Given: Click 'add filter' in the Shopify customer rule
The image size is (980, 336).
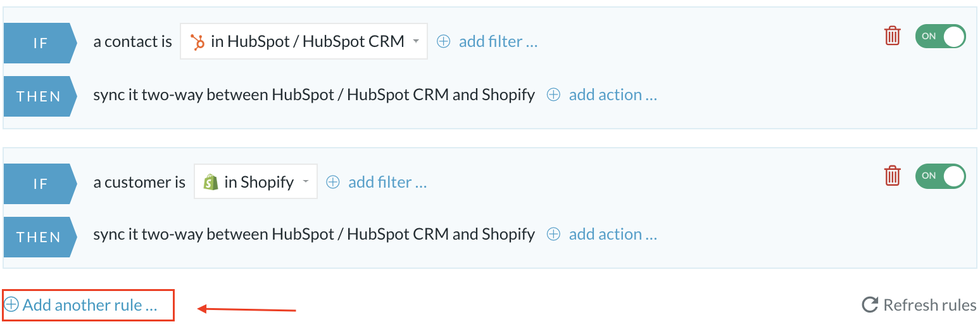Looking at the screenshot, I should click(377, 183).
